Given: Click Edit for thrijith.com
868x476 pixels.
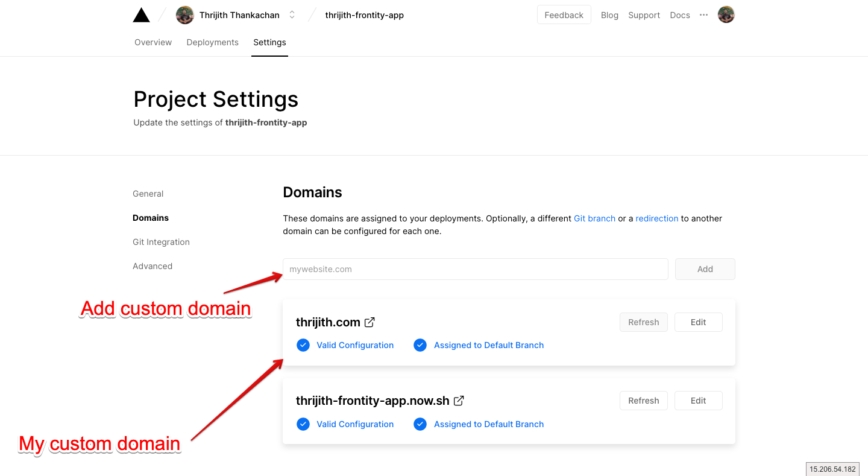Looking at the screenshot, I should point(699,322).
